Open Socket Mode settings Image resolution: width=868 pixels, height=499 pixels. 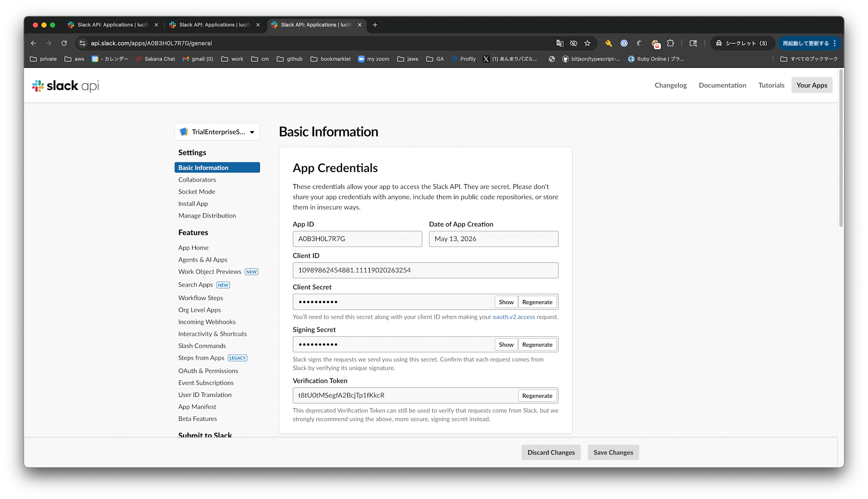(197, 192)
